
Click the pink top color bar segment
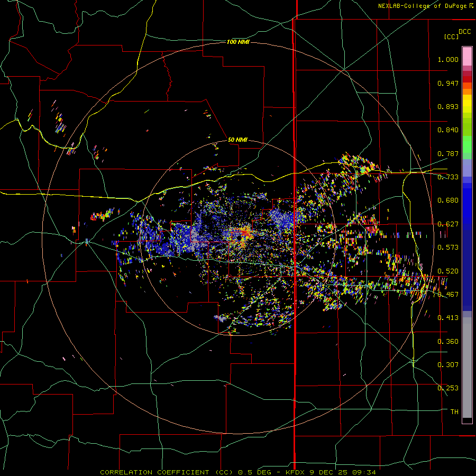click(x=467, y=57)
